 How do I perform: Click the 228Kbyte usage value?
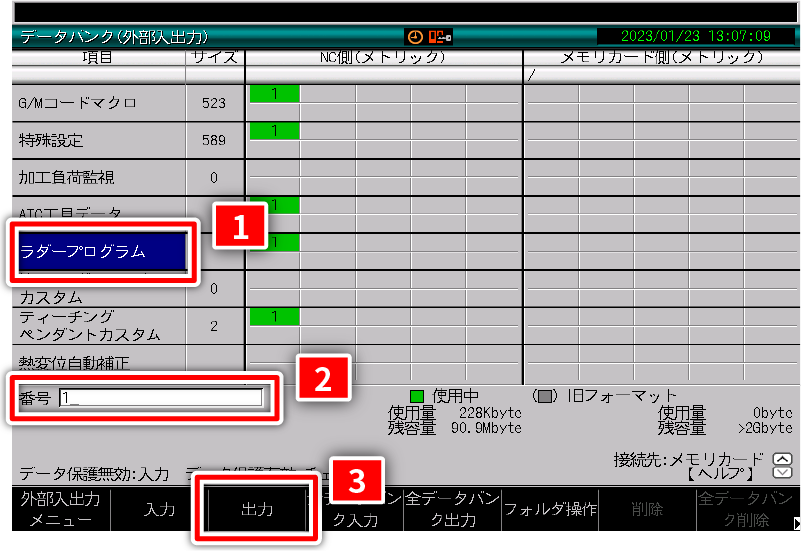tap(490, 413)
